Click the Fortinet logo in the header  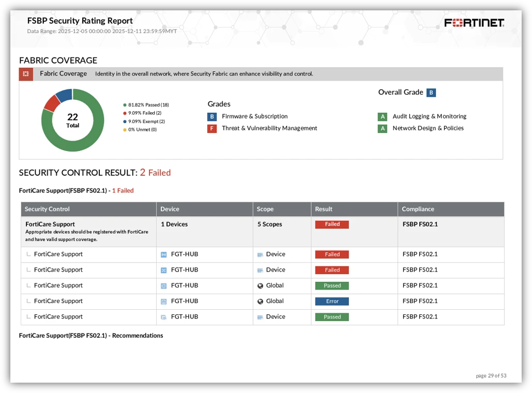(474, 23)
